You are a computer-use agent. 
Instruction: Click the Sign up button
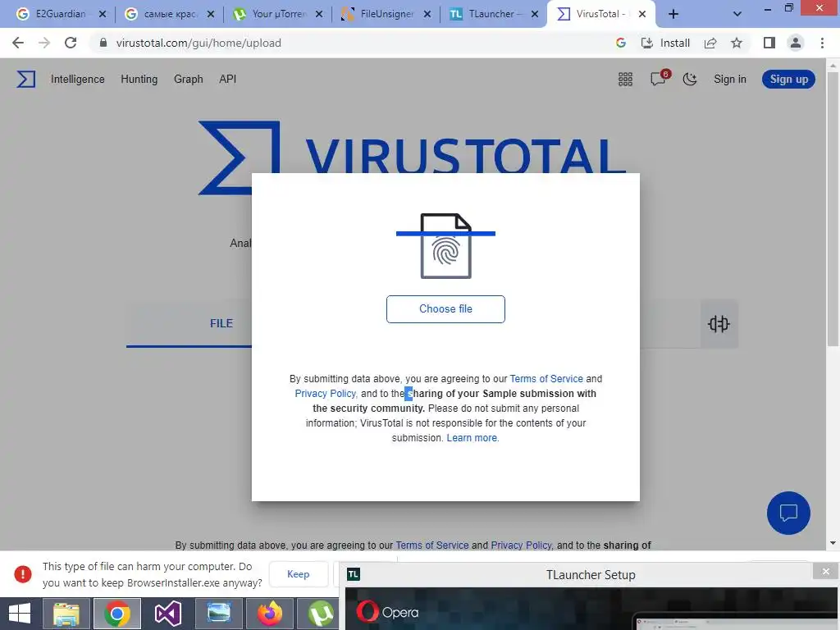[788, 80]
